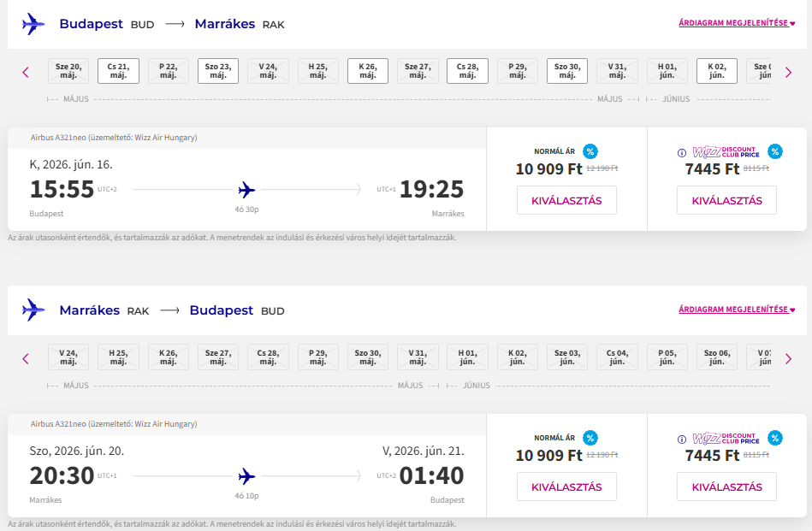Image resolution: width=812 pixels, height=531 pixels.
Task: Click the percent badge on return Wizz Discount Club price
Action: (775, 438)
